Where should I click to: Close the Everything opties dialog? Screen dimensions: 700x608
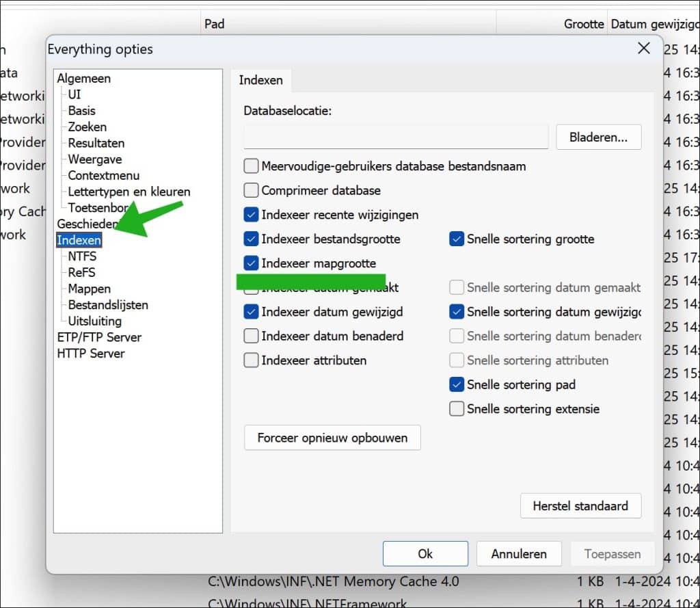pos(643,49)
